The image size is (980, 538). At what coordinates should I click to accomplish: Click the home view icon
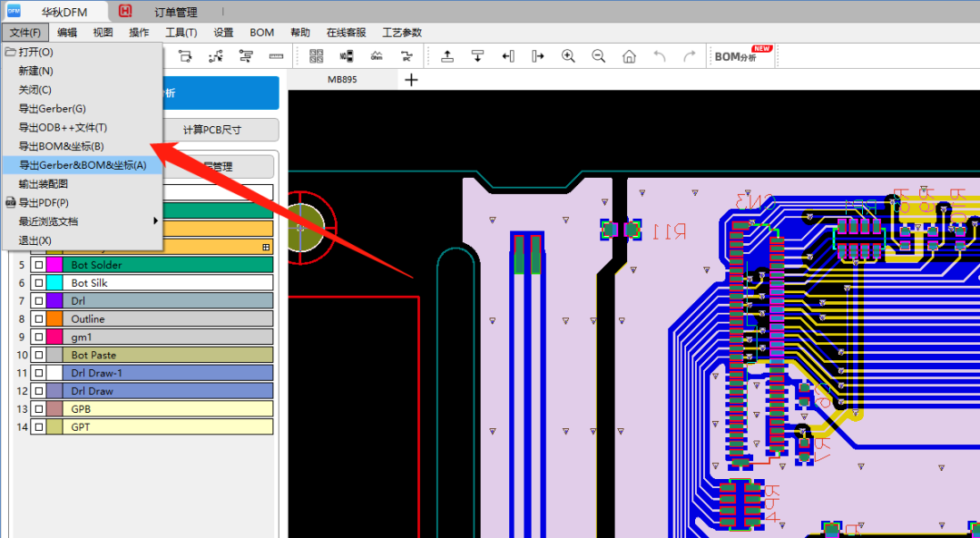[x=629, y=56]
